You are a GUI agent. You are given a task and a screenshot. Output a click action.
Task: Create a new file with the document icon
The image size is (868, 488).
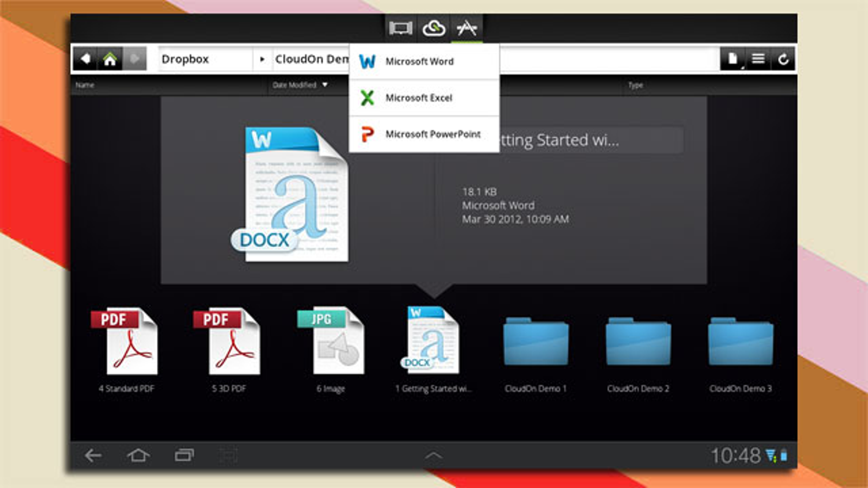733,59
